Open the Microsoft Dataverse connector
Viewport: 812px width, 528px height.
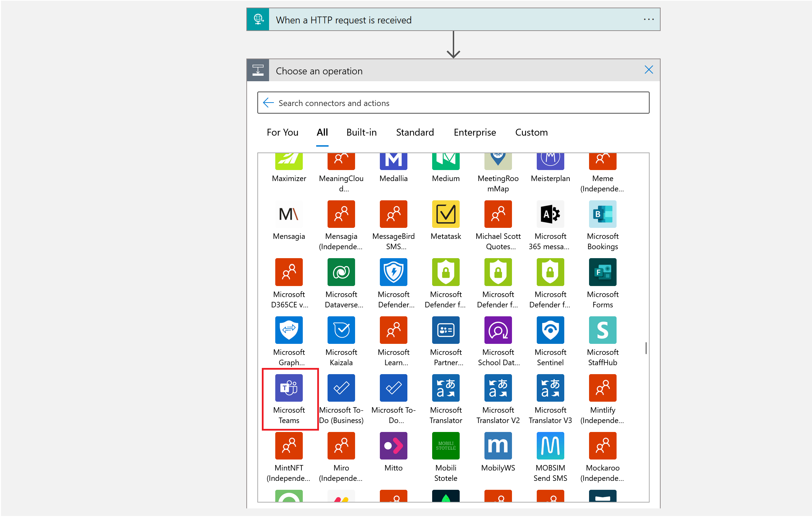pyautogui.click(x=341, y=273)
